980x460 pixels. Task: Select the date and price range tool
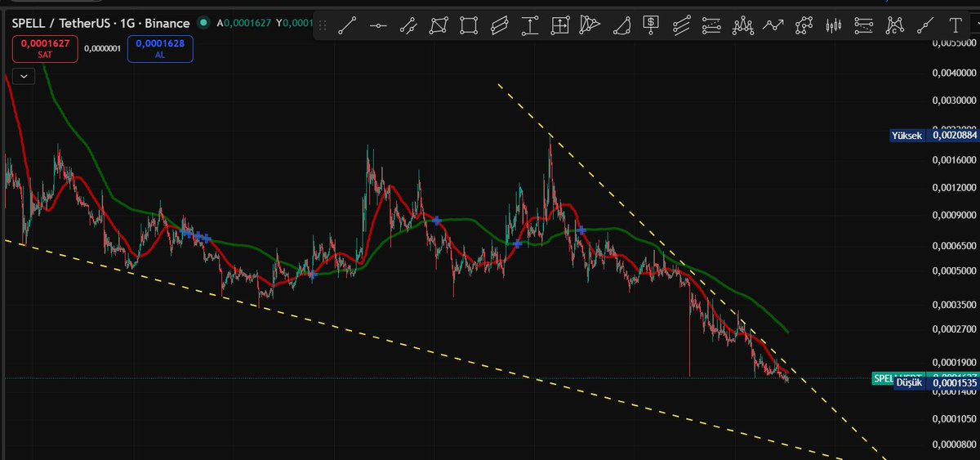pyautogui.click(x=559, y=25)
